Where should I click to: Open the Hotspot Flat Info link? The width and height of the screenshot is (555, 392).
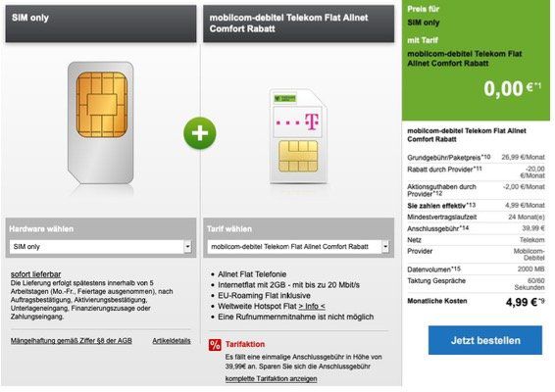[x=312, y=306]
